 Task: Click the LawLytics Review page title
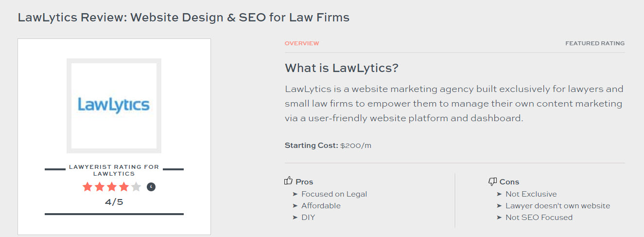(x=184, y=18)
